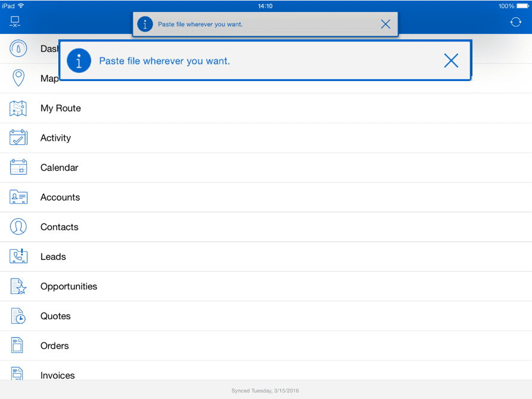Click the Contacts person icon
This screenshot has height=399, width=532.
click(18, 227)
